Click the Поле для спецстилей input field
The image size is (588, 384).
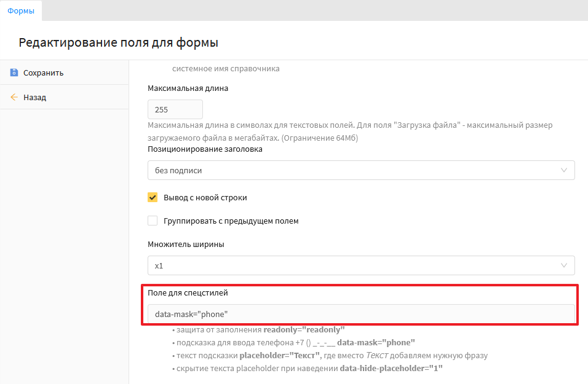(361, 314)
